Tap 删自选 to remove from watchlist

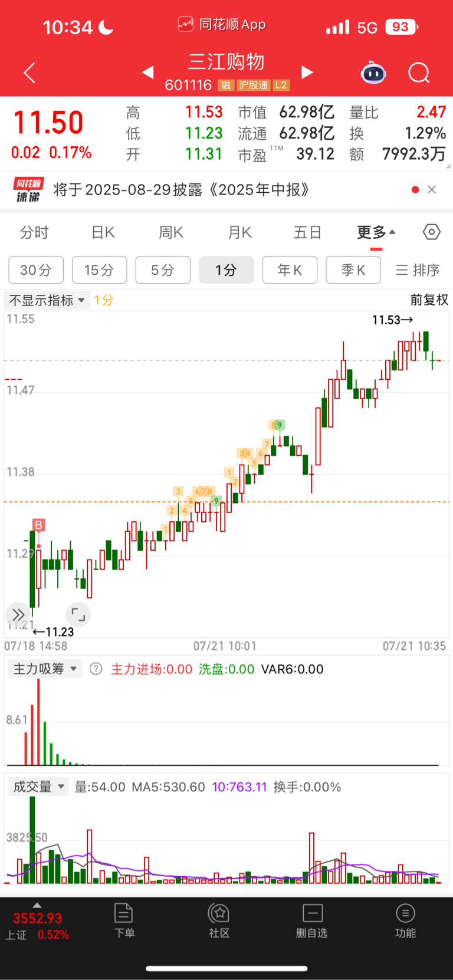[311, 920]
